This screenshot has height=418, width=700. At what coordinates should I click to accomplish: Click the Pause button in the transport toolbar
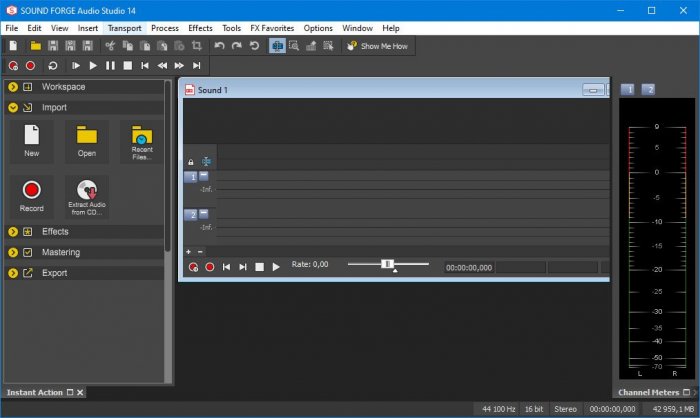coord(110,65)
